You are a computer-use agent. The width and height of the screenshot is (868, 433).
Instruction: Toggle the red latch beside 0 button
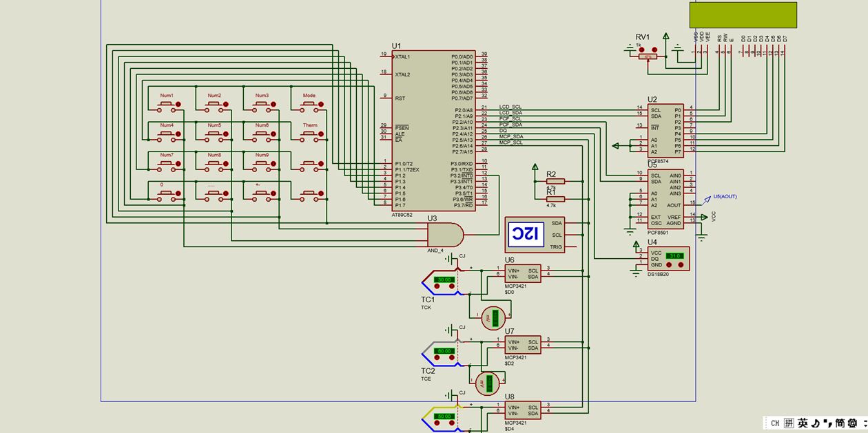click(x=178, y=194)
